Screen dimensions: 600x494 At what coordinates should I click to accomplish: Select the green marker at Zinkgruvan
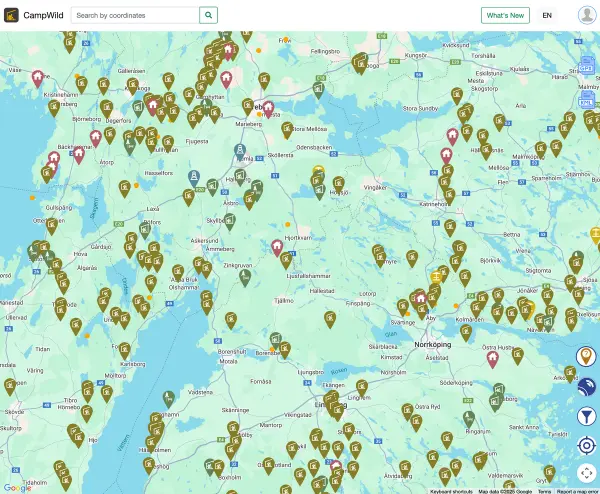tap(245, 277)
